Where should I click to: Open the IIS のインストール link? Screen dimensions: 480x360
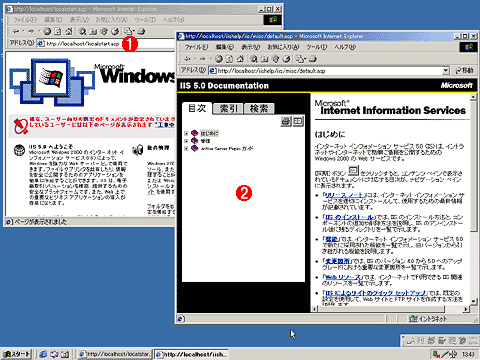(x=349, y=217)
